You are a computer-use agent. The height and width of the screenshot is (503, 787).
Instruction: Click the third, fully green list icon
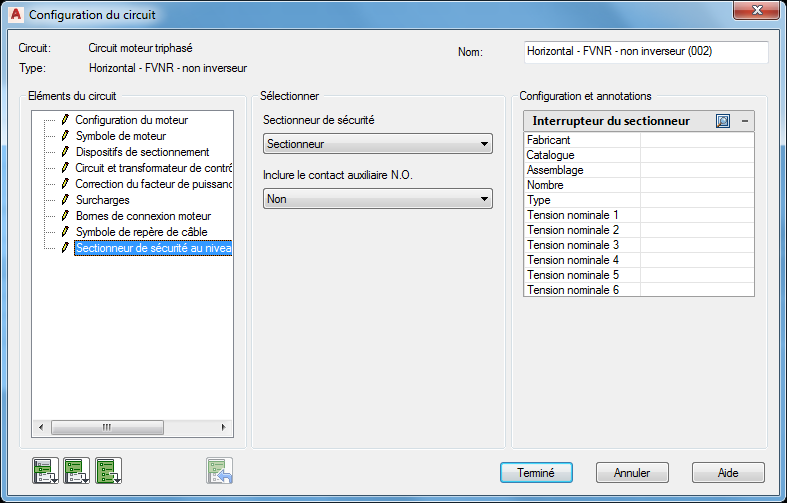click(x=108, y=470)
